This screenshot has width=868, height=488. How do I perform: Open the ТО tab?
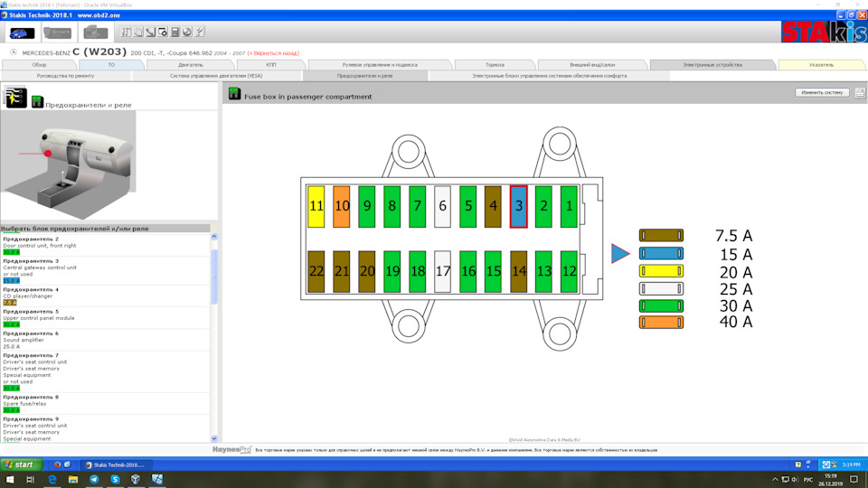click(x=111, y=65)
